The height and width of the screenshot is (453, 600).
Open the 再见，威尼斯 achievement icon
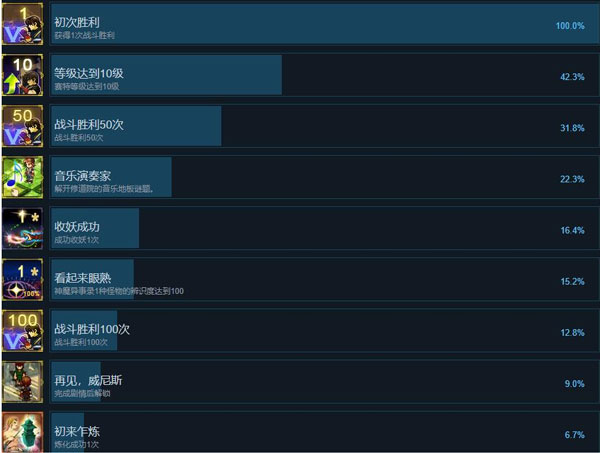[x=22, y=382]
